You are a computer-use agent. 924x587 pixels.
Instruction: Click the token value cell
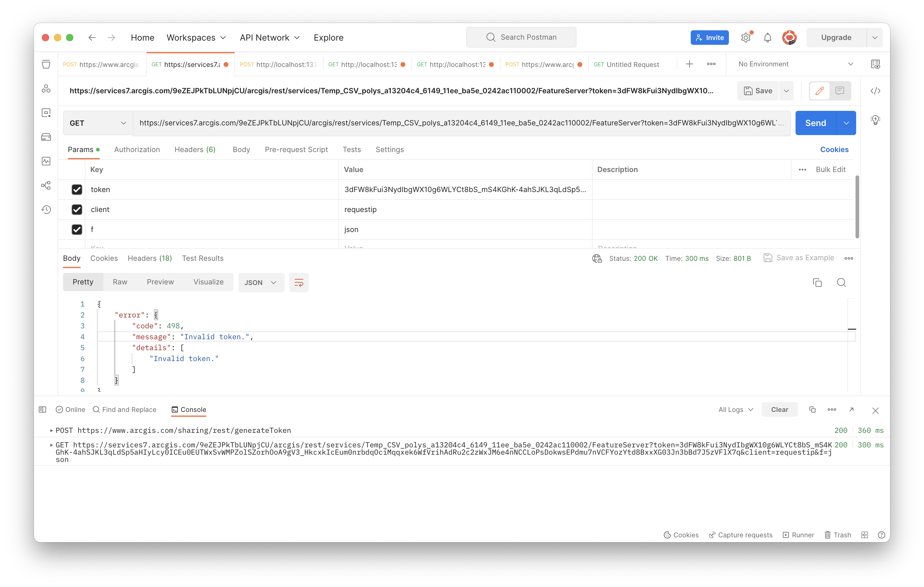(x=465, y=190)
